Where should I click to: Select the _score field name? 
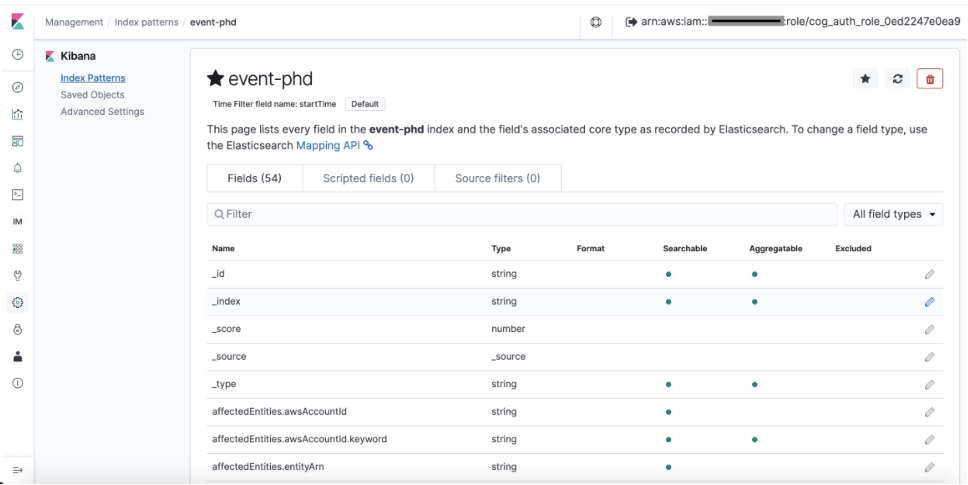(x=226, y=329)
